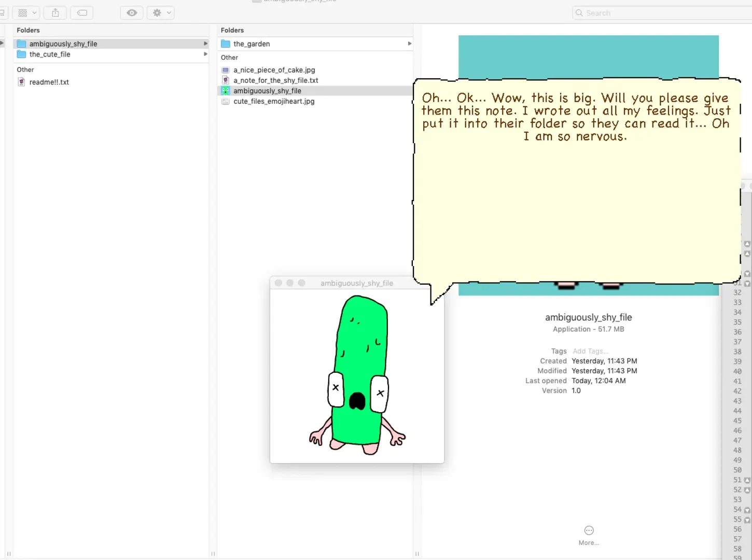Click the fold marker beside line 51
Image resolution: width=752 pixels, height=560 pixels.
click(747, 480)
